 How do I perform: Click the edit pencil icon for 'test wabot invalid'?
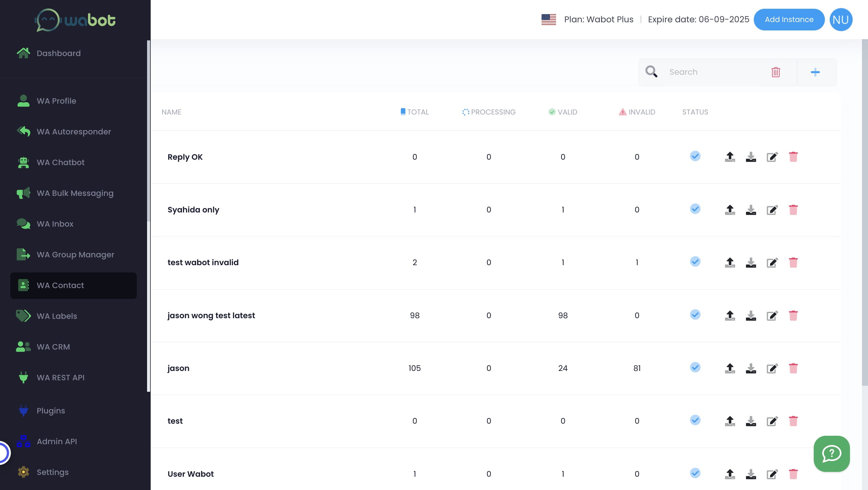pyautogui.click(x=772, y=262)
